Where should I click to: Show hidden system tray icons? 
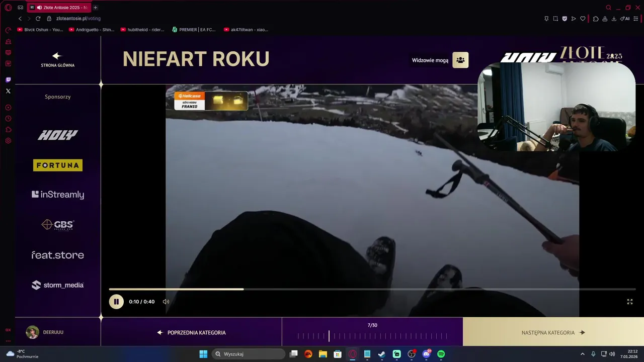[x=583, y=354]
